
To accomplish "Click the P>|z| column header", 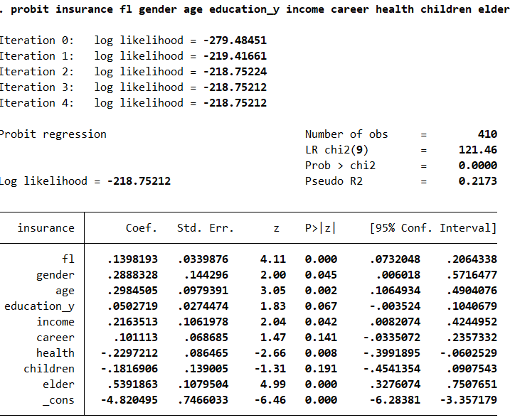I will pyautogui.click(x=320, y=228).
